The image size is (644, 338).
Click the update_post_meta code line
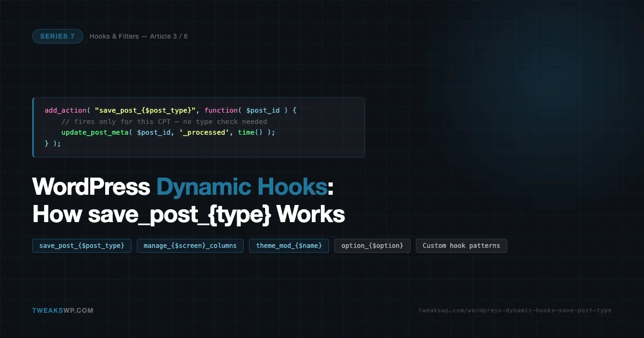pyautogui.click(x=168, y=133)
